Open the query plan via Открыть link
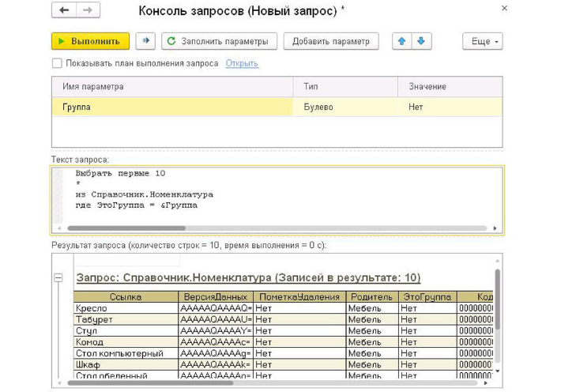 [242, 63]
